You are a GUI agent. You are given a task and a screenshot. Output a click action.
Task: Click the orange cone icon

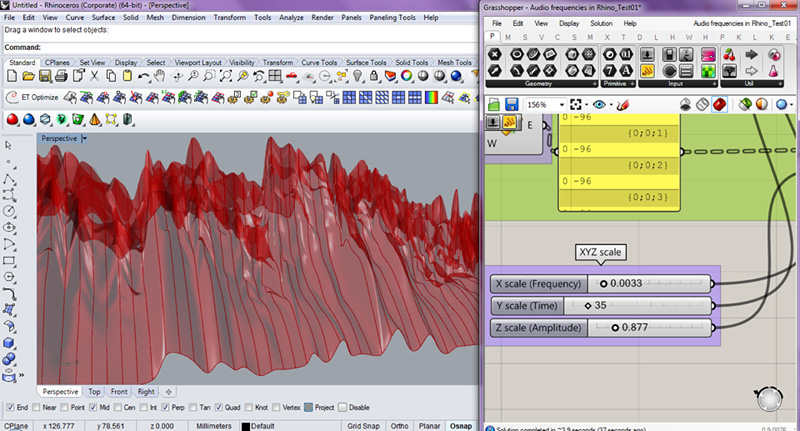tap(94, 119)
